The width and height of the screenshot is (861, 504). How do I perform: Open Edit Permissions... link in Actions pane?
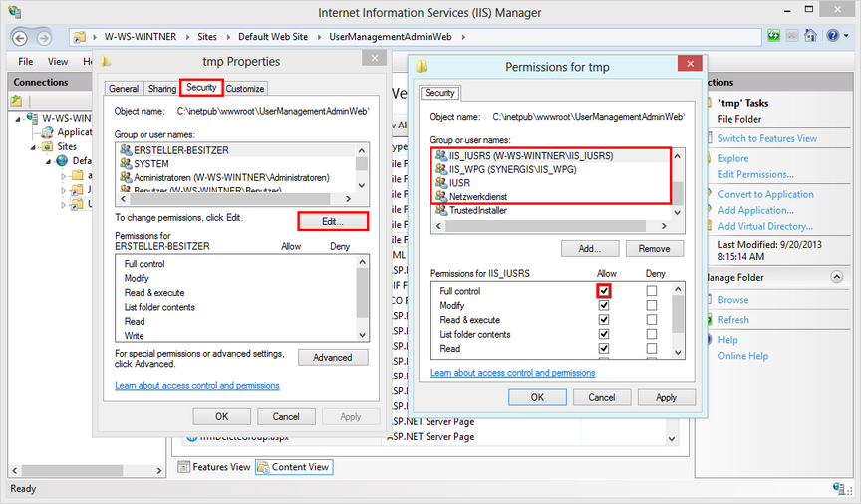click(756, 174)
